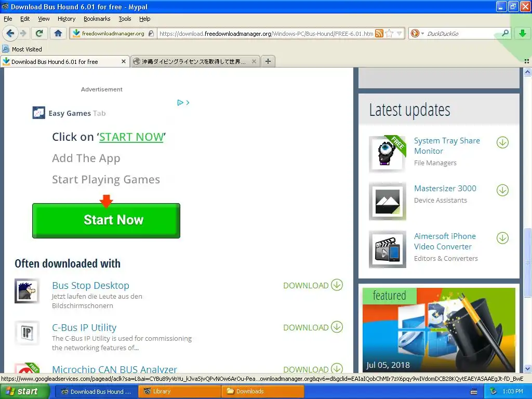The image size is (532, 399).
Task: Open the History menu
Action: click(66, 19)
